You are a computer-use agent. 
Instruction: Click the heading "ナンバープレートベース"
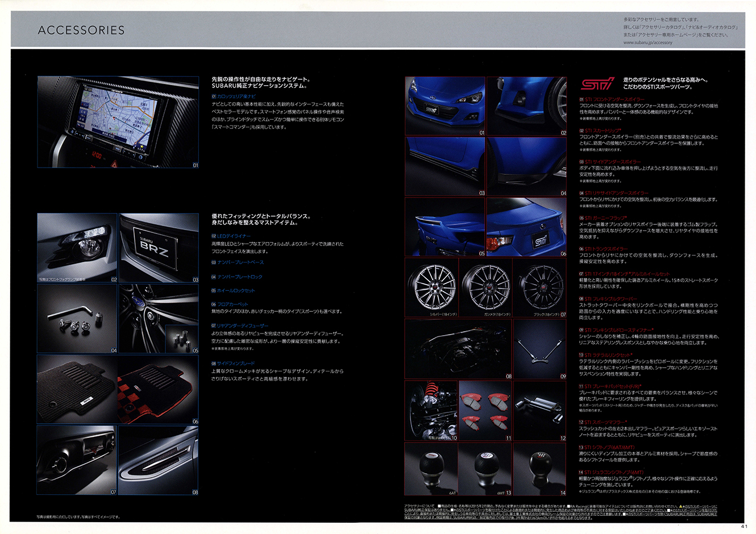[x=240, y=262]
